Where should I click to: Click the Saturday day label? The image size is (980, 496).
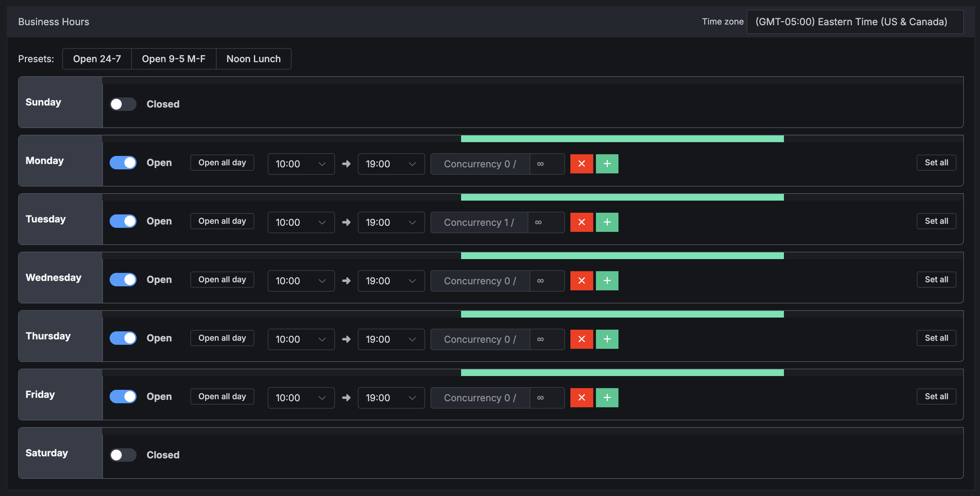click(x=46, y=453)
